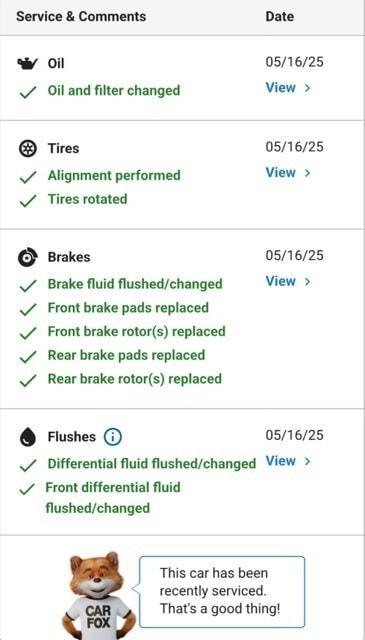
Task: Click the checkmark beside Rear brake rotor(s) replaced
Action: pos(28,380)
